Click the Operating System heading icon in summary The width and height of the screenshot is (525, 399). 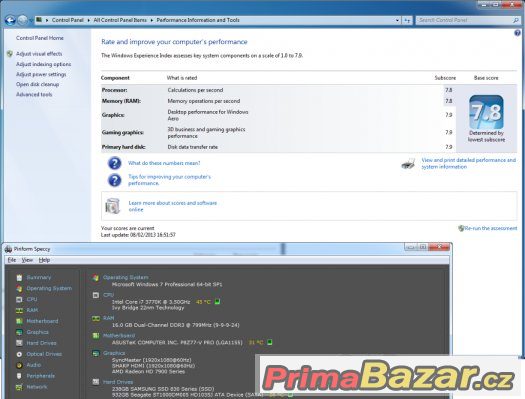tap(96, 278)
